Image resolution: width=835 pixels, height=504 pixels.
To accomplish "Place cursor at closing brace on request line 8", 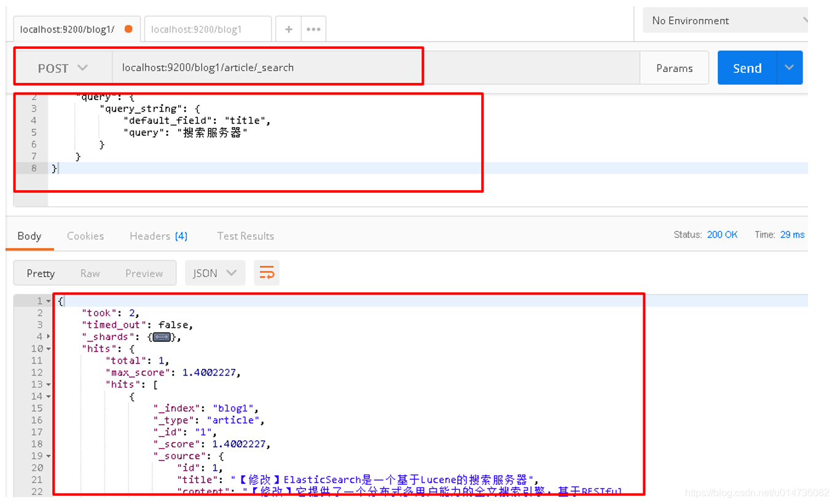I will (54, 168).
